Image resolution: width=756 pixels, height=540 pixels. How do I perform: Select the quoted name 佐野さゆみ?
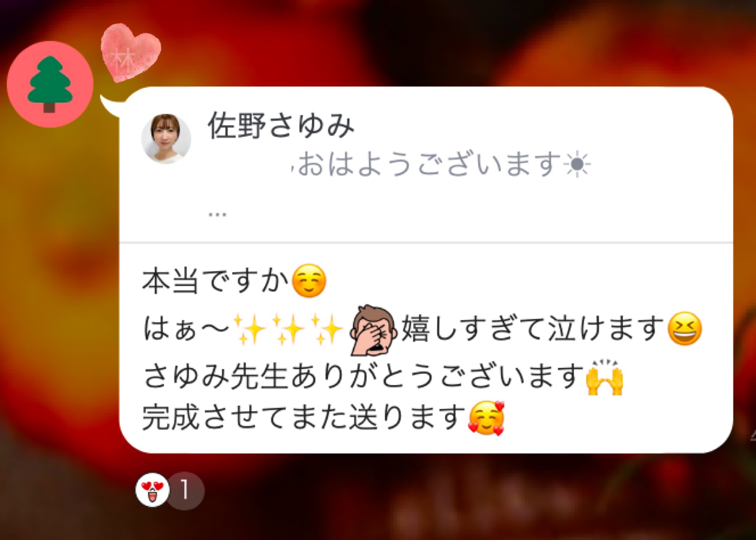tap(281, 126)
